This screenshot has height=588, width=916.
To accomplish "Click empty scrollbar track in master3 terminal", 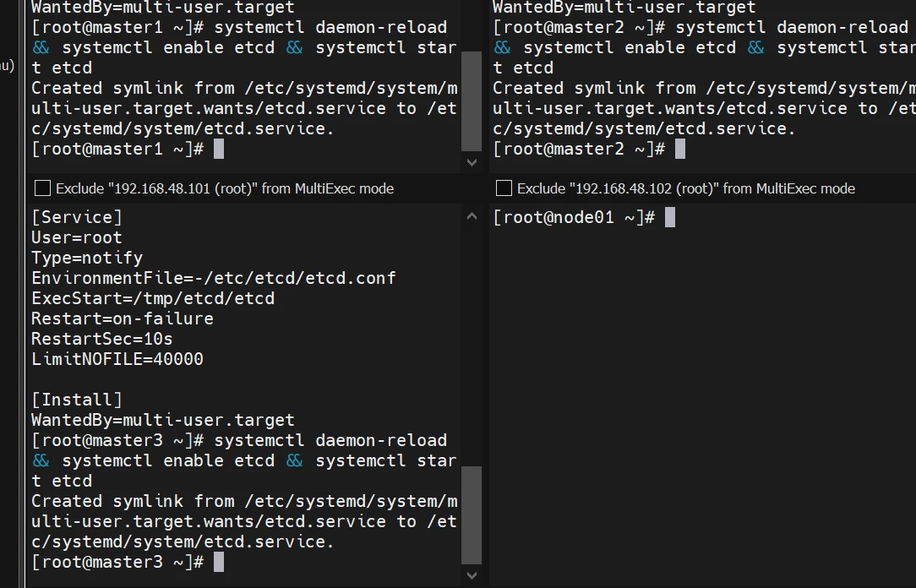I will (x=472, y=338).
